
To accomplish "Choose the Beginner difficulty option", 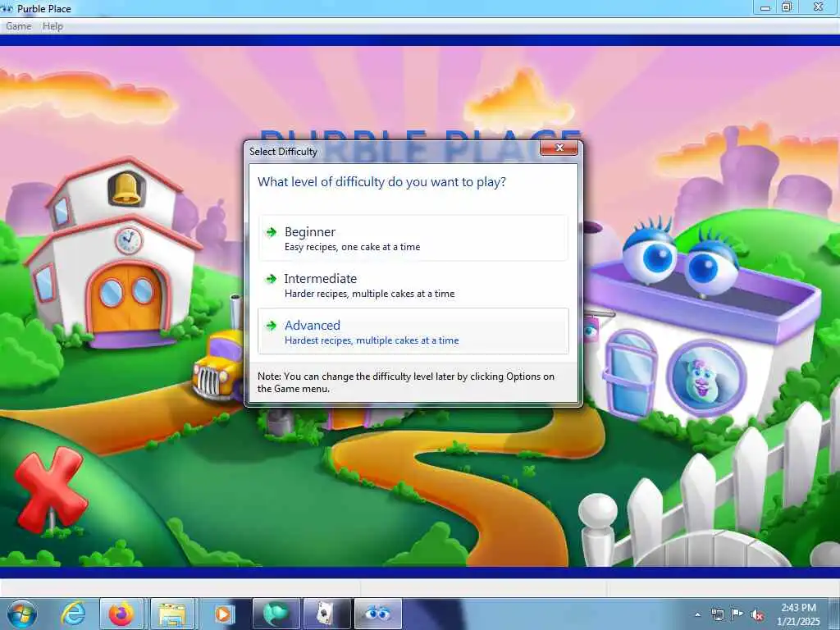I will (x=413, y=239).
